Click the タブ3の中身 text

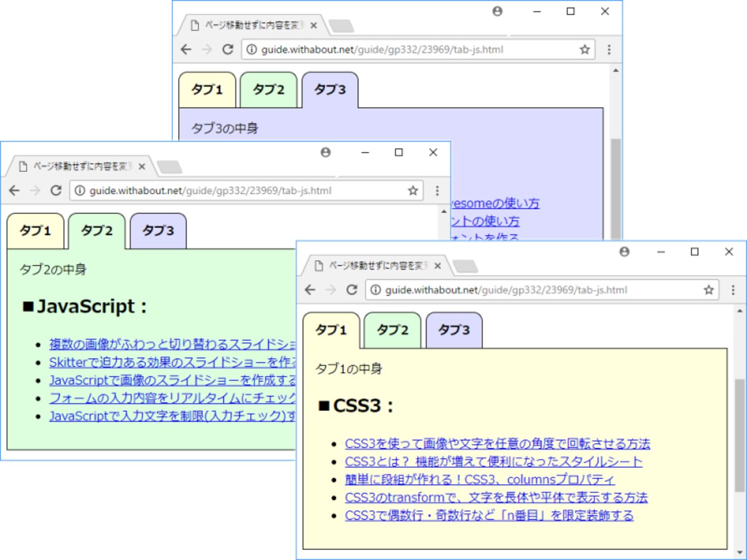225,129
